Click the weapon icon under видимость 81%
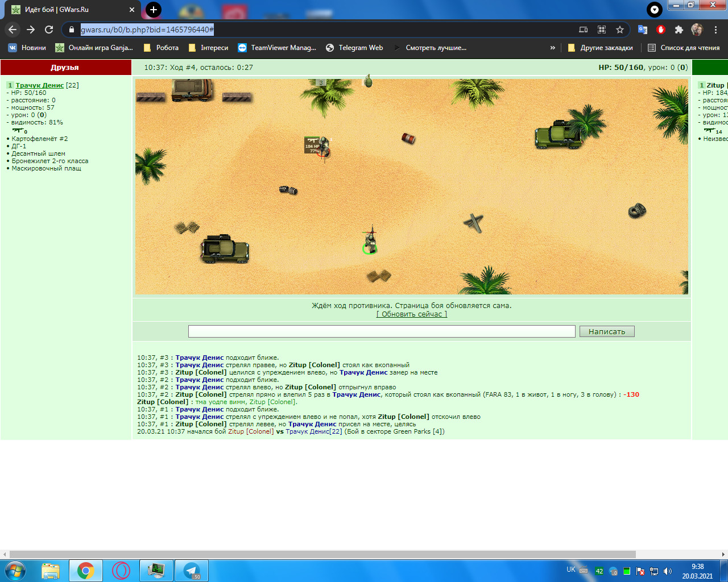728x582 pixels. (x=18, y=130)
